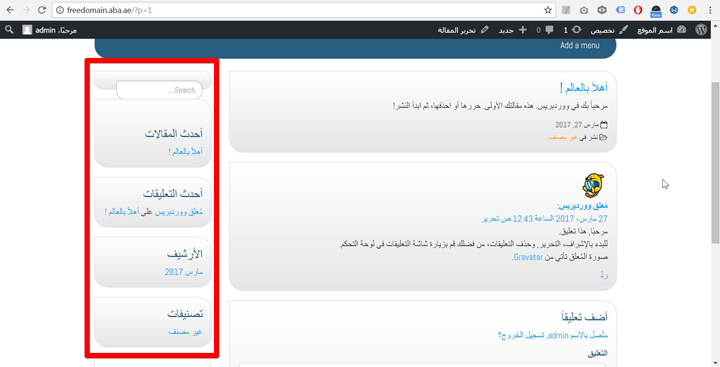Go back with the browser back arrow
This screenshot has width=720, height=367.
[10, 10]
